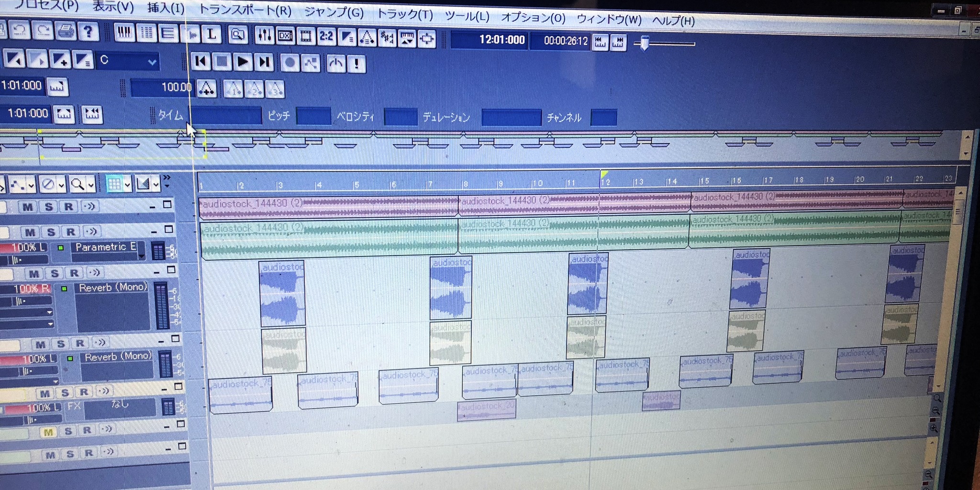Minimize the track panned 100% R
980x490 pixels.
(x=156, y=272)
